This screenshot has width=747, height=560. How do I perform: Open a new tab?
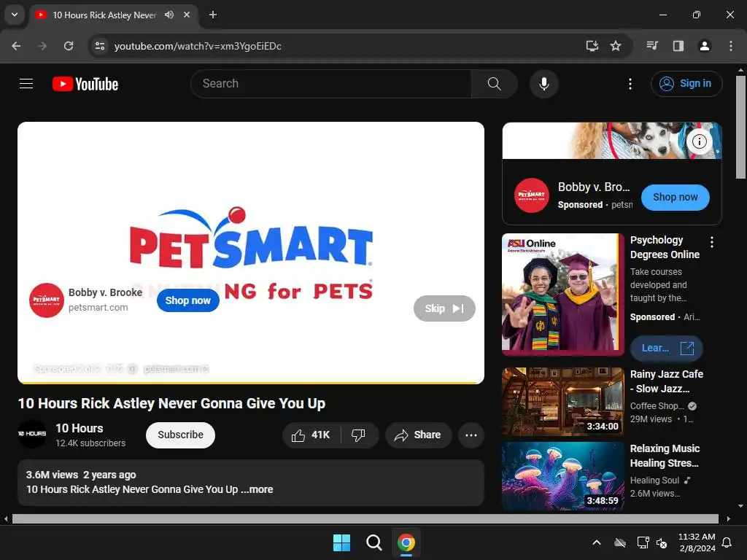[x=213, y=15]
